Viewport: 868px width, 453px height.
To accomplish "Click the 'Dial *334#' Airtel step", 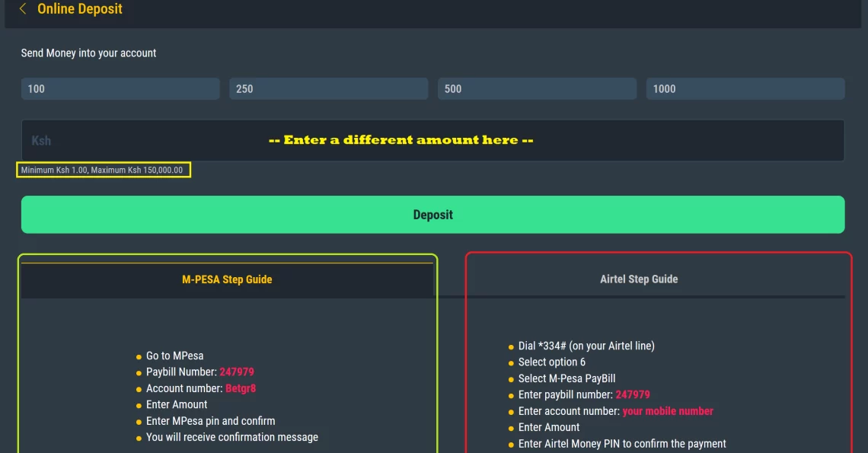I will click(586, 346).
